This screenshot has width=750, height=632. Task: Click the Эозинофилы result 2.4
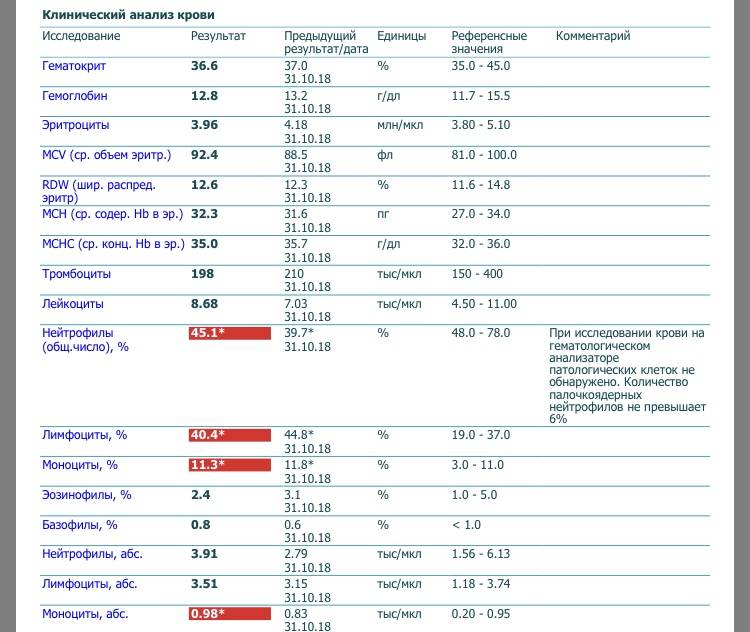coord(200,495)
